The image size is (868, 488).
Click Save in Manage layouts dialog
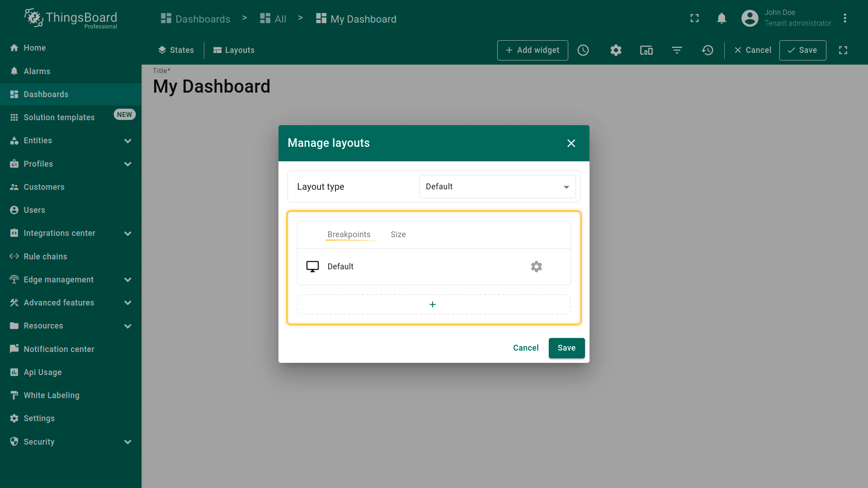(x=566, y=348)
